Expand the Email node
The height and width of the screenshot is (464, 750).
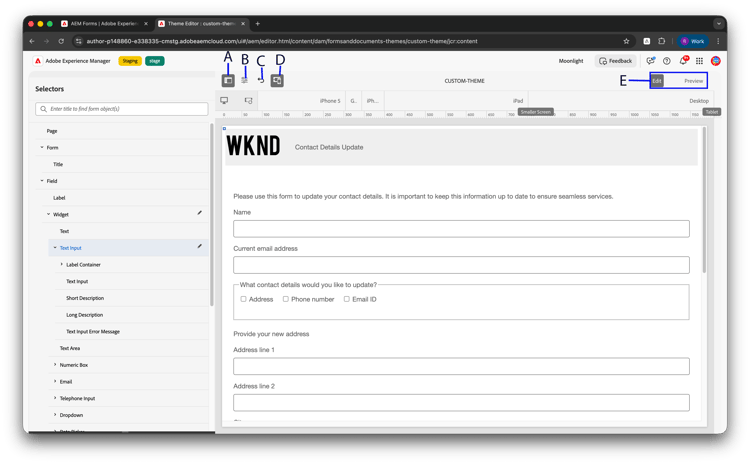click(55, 382)
